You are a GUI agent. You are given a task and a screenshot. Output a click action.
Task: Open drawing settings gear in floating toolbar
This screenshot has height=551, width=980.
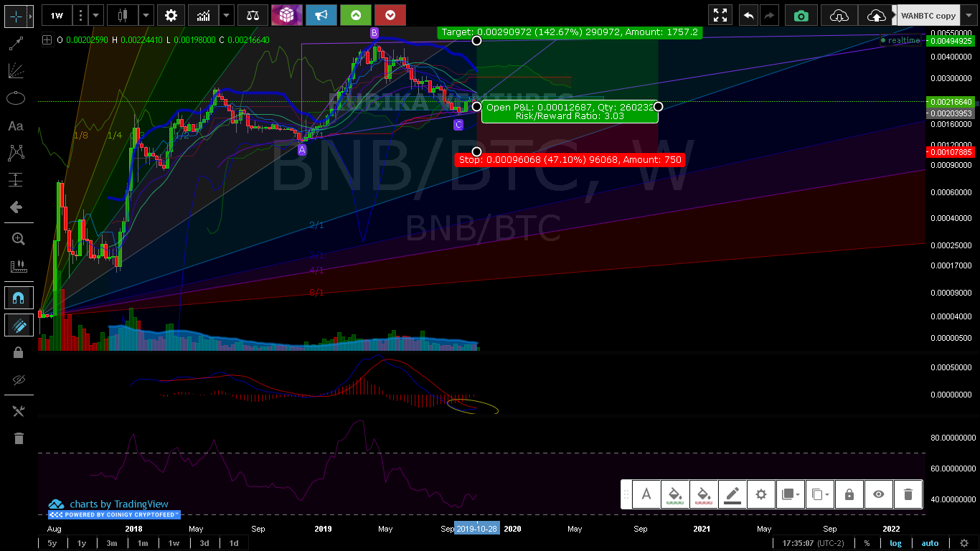(x=761, y=494)
